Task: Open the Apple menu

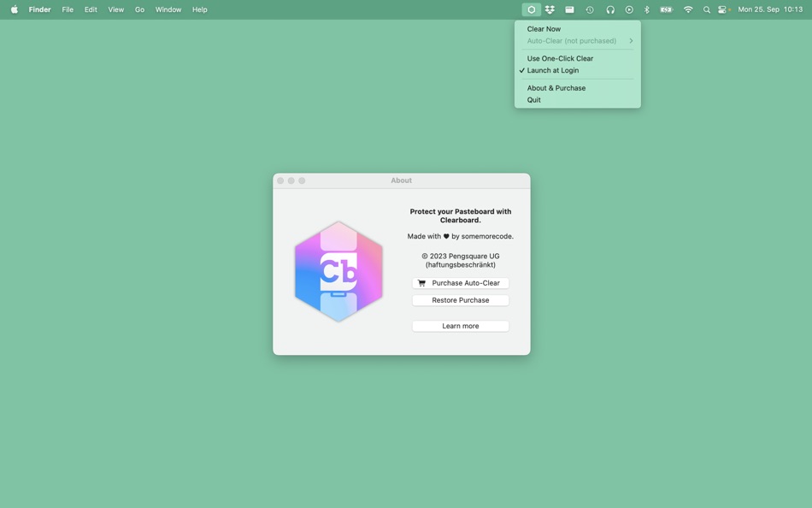Action: 15,9
